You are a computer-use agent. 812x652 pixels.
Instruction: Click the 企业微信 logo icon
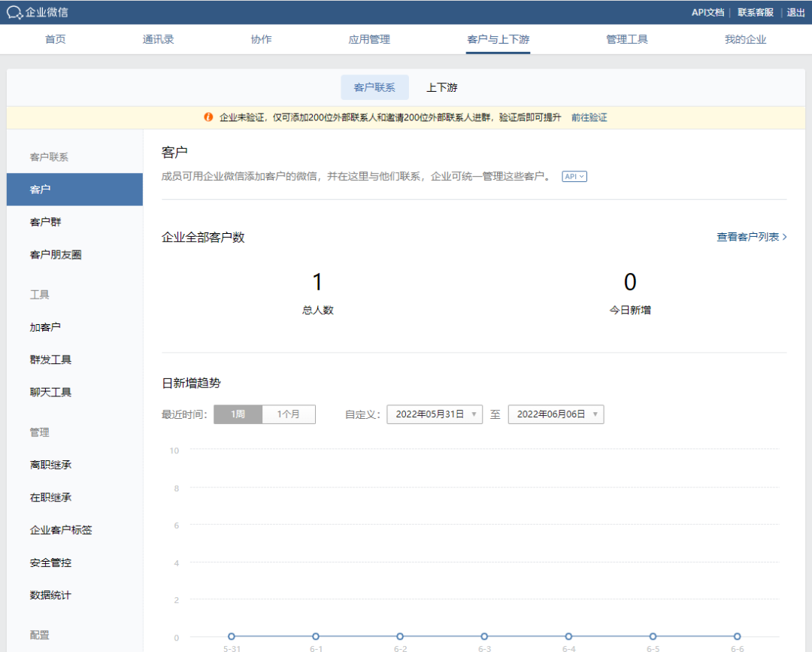[x=14, y=12]
